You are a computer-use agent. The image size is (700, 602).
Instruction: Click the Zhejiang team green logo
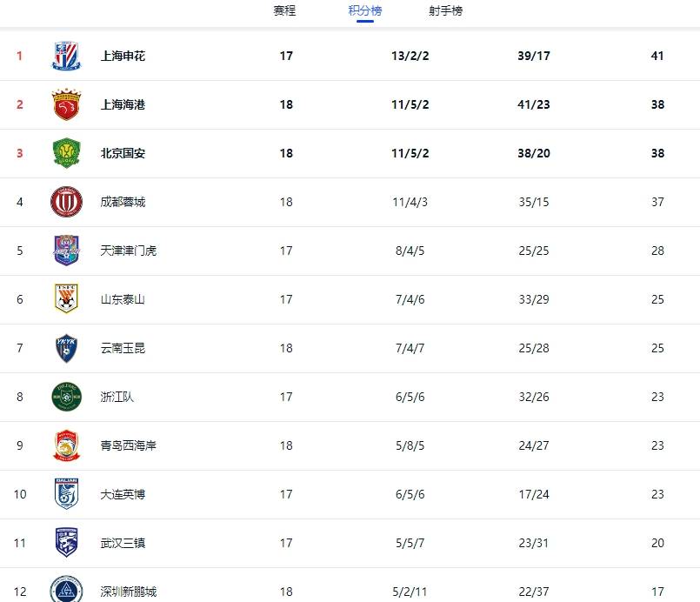click(66, 397)
